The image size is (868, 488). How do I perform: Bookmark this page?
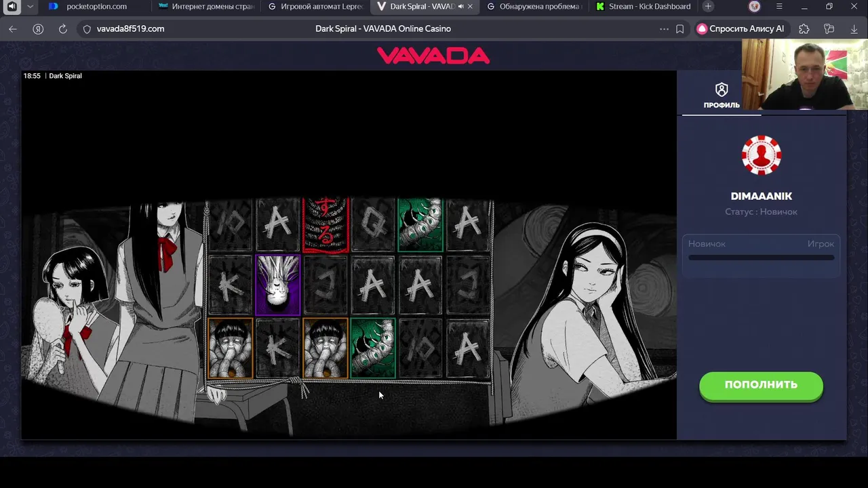pyautogui.click(x=680, y=29)
